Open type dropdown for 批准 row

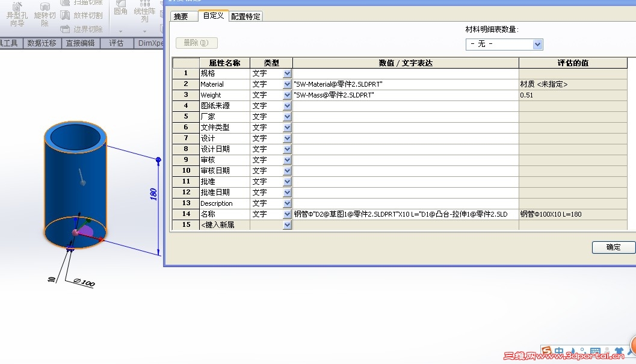click(287, 182)
